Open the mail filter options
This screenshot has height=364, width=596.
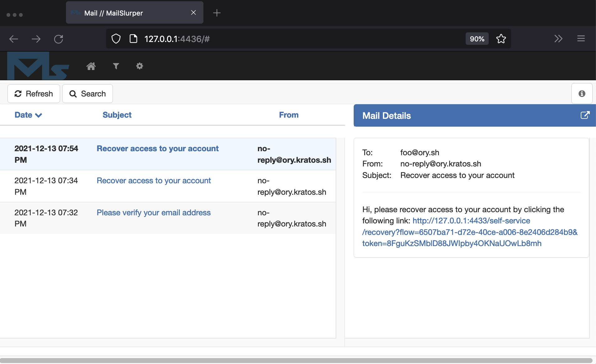116,66
